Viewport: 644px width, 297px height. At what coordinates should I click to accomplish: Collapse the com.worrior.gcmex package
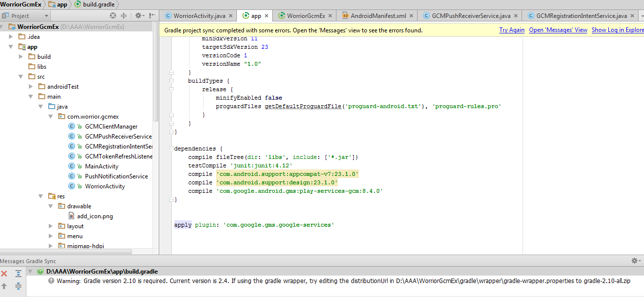[x=51, y=116]
